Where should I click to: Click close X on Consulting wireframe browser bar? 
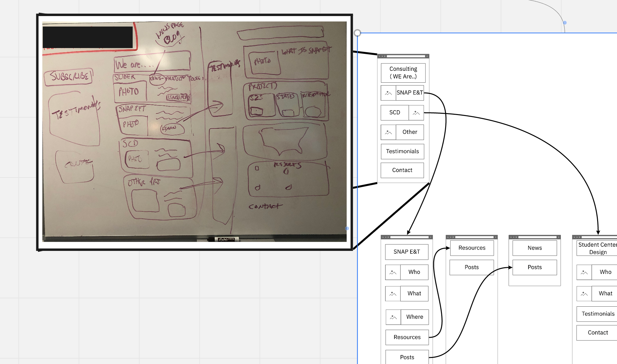pyautogui.click(x=427, y=56)
